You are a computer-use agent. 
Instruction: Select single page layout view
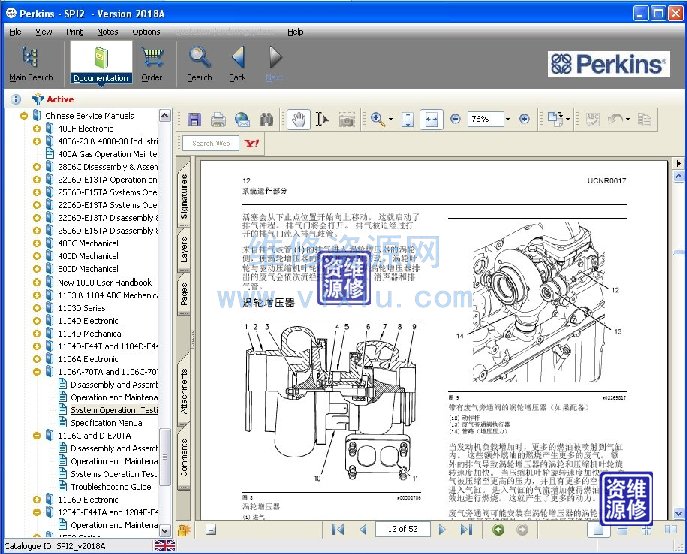tap(598, 530)
